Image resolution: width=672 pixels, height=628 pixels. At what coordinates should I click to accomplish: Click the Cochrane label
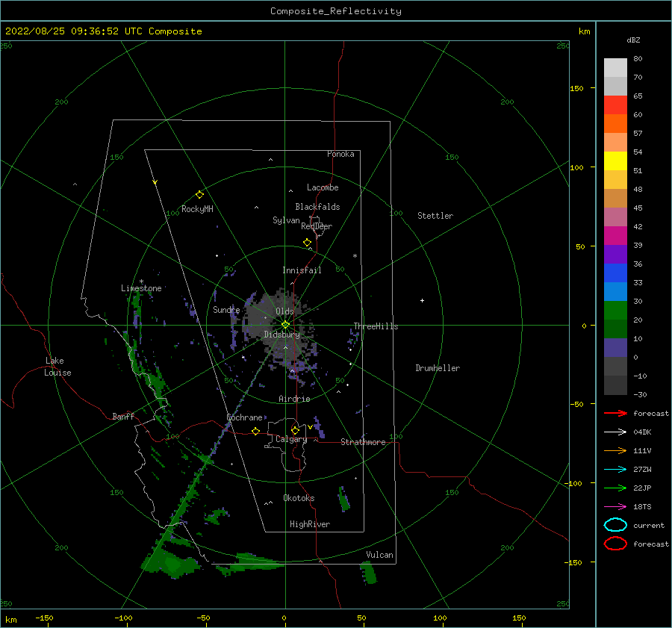click(244, 417)
